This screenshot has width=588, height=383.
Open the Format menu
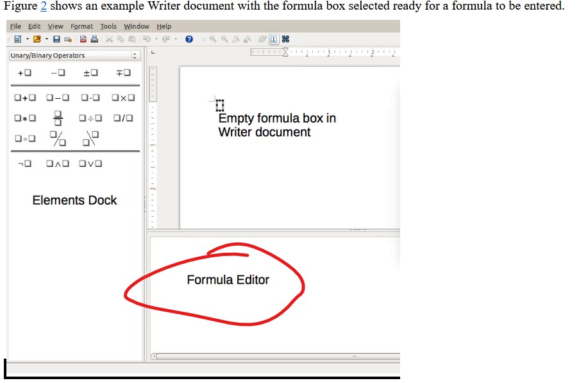pos(81,26)
